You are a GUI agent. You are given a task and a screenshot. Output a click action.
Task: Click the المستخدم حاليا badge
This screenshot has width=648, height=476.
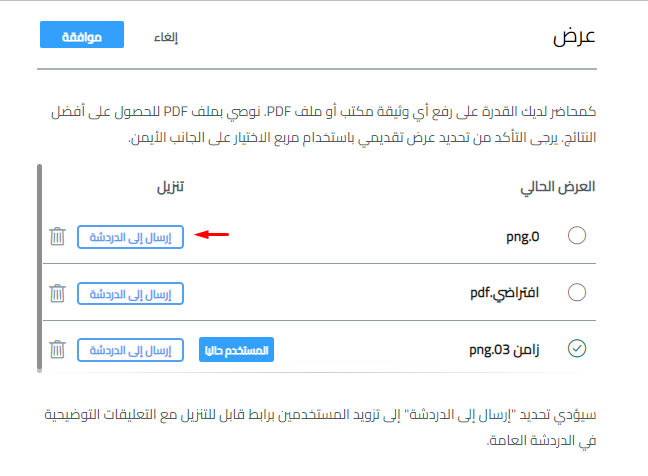pyautogui.click(x=236, y=350)
